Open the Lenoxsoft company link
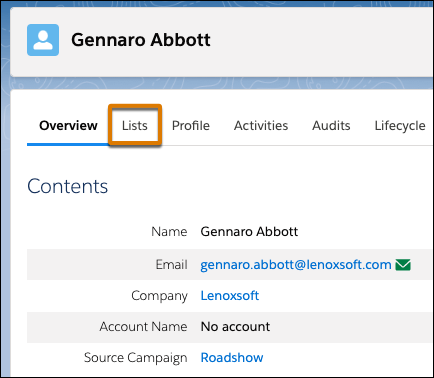Viewport: 434px width, 378px height. point(230,296)
